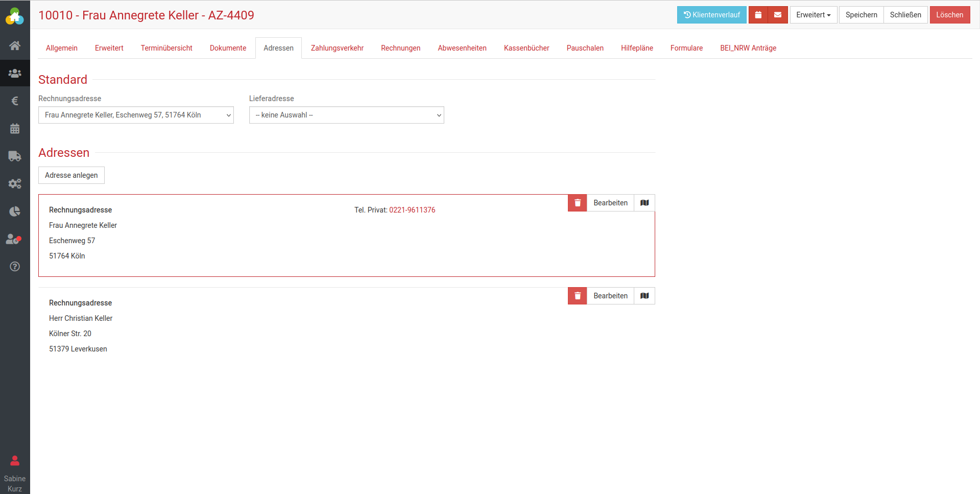Show Annegrete Keller's address on the map

point(644,203)
